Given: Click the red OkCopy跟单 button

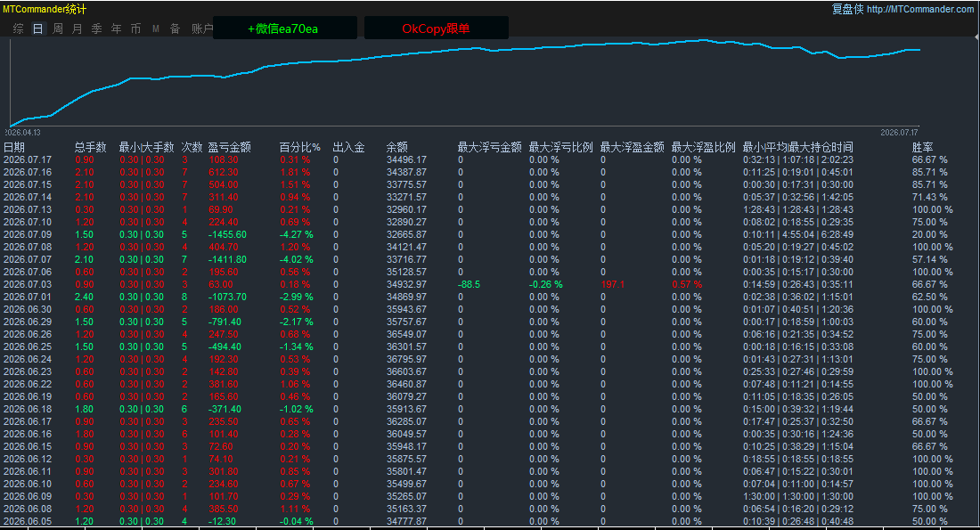Looking at the screenshot, I should coord(437,29).
